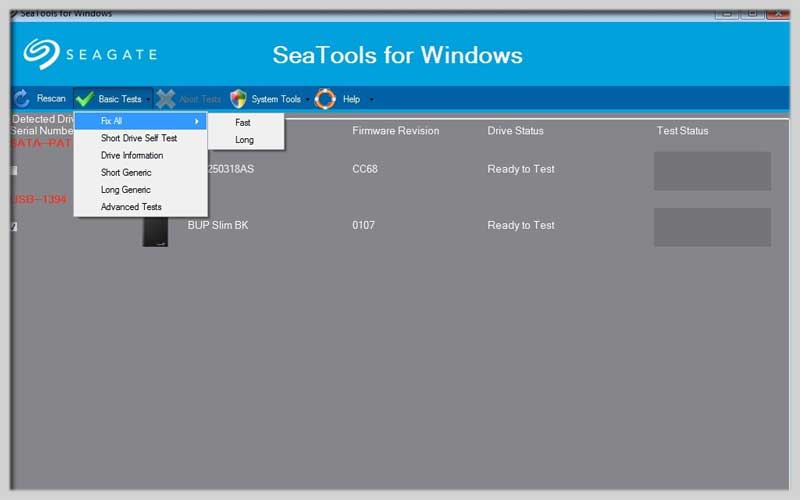Click the red SATA-PATA section label
Image resolution: width=800 pixels, height=500 pixels.
click(42, 143)
